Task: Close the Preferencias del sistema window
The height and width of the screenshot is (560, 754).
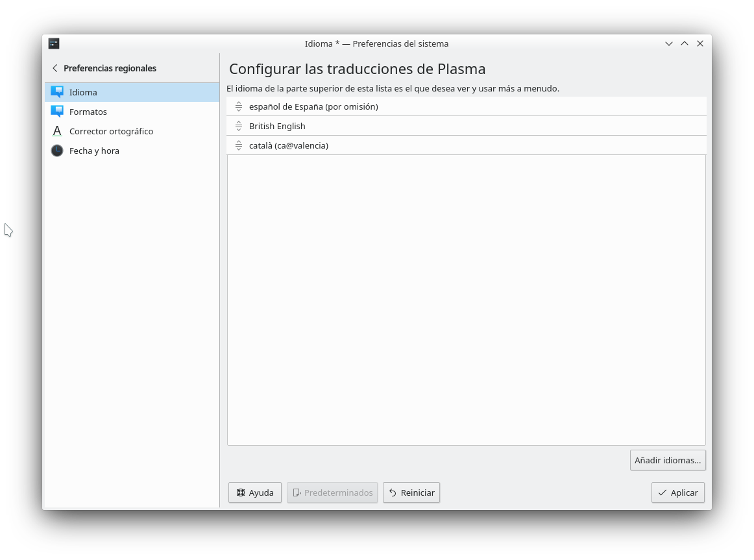Action: (700, 43)
